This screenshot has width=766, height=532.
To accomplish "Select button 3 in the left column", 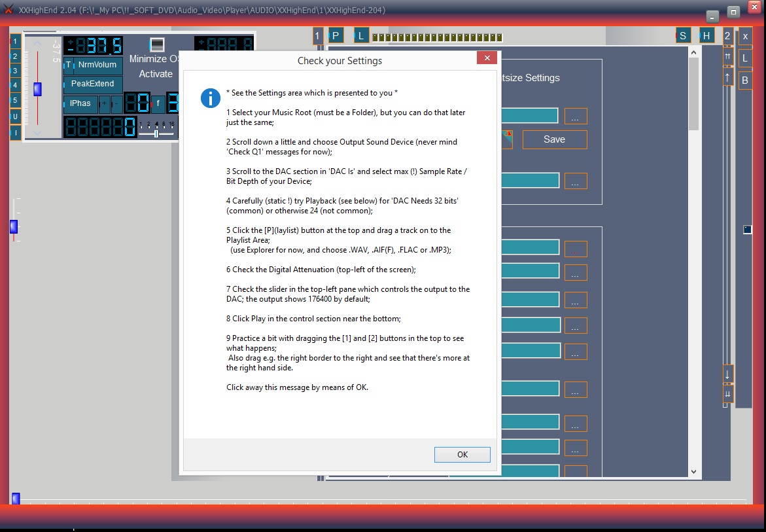I will pyautogui.click(x=15, y=71).
